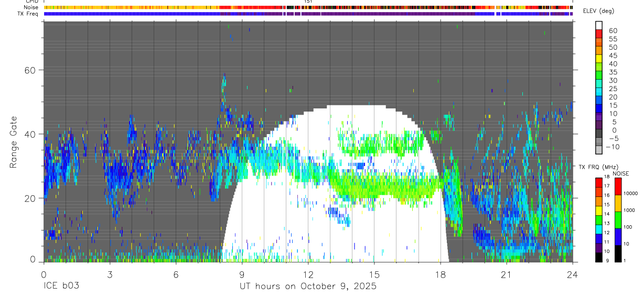Click the NOISE legend value "10000"

(630, 194)
